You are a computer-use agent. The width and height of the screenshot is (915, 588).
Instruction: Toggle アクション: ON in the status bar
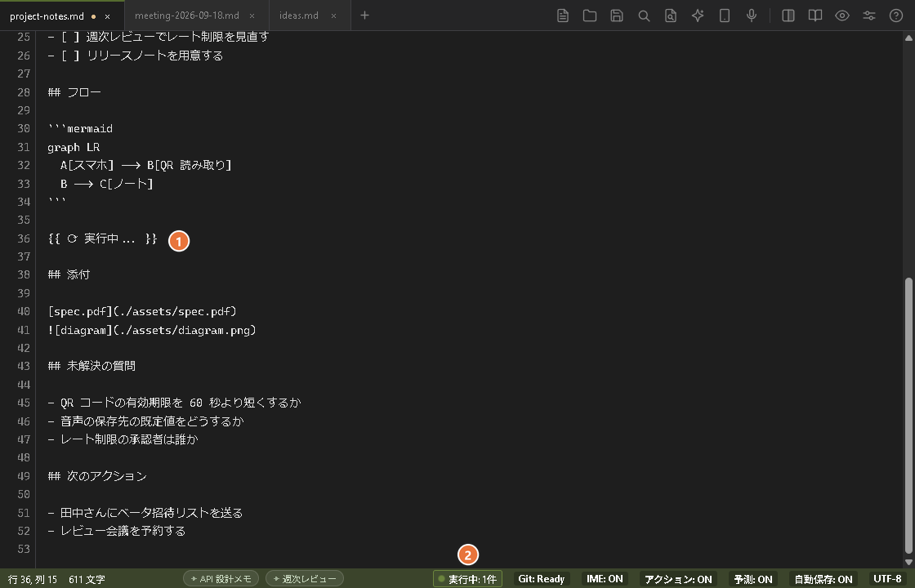click(678, 579)
